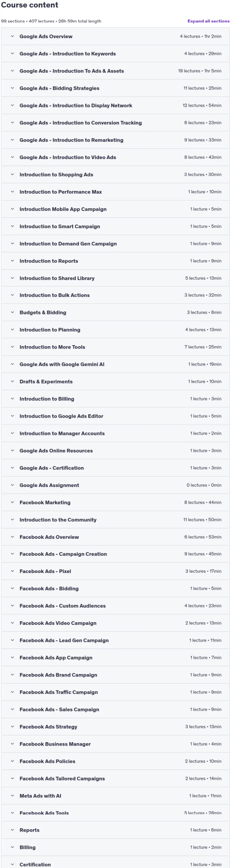The height and width of the screenshot is (868, 231).
Task: Expand Introduction to Display Network section
Action: pos(115,105)
